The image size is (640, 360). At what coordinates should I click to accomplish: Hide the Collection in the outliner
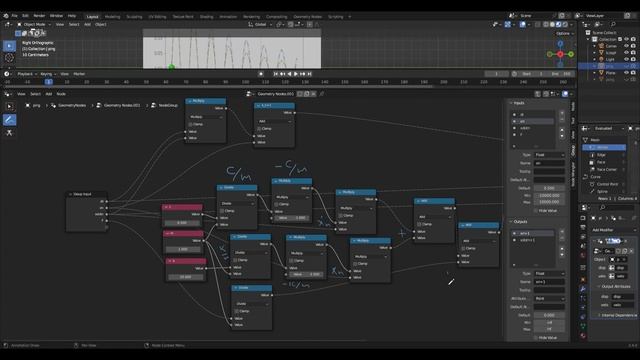coord(627,39)
